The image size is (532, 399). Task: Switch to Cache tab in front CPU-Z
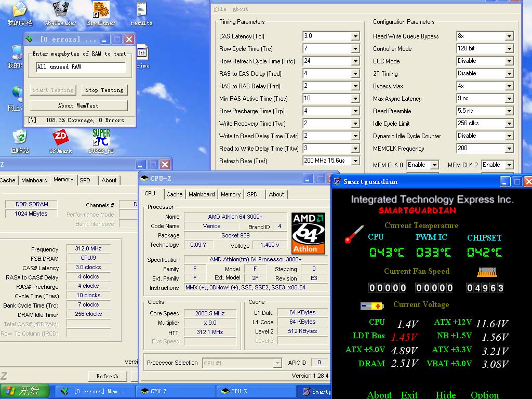pyautogui.click(x=175, y=194)
